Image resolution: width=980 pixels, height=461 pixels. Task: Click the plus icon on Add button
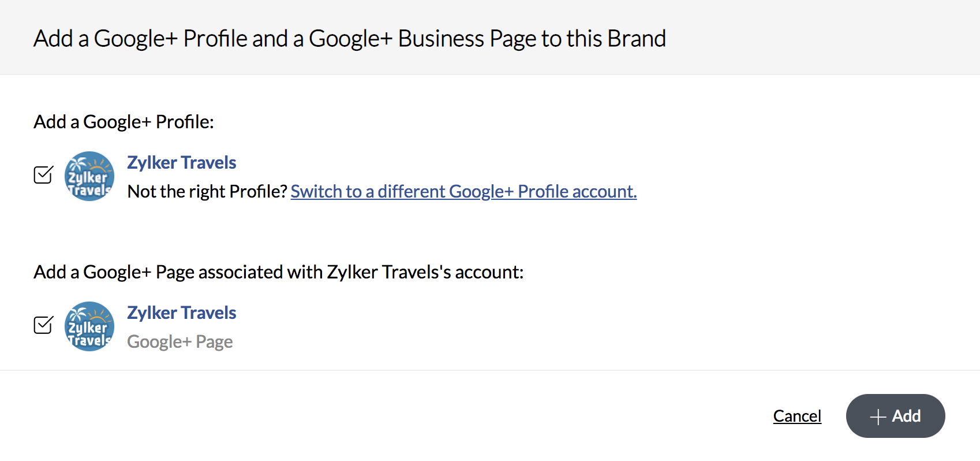pos(878,417)
